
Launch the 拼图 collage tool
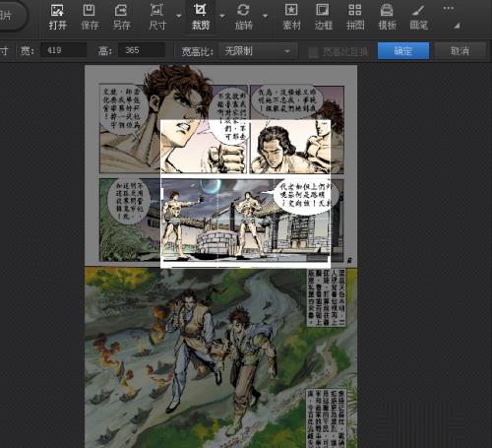point(355,17)
